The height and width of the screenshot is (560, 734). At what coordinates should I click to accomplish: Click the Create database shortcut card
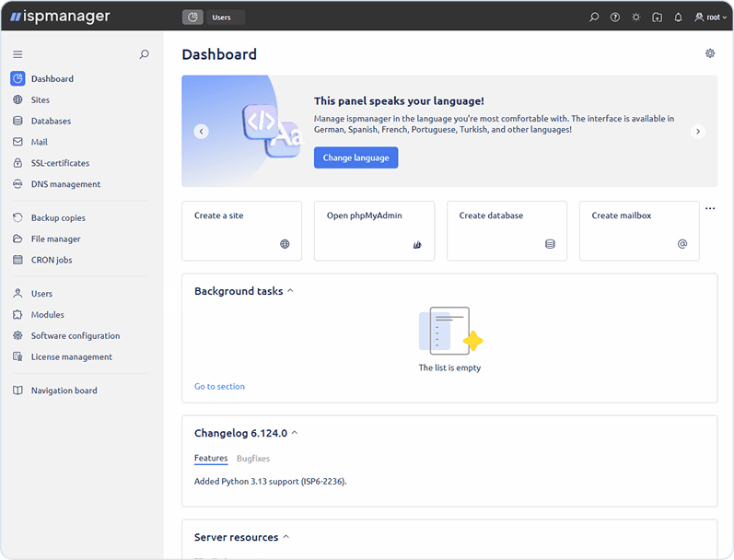tap(507, 230)
